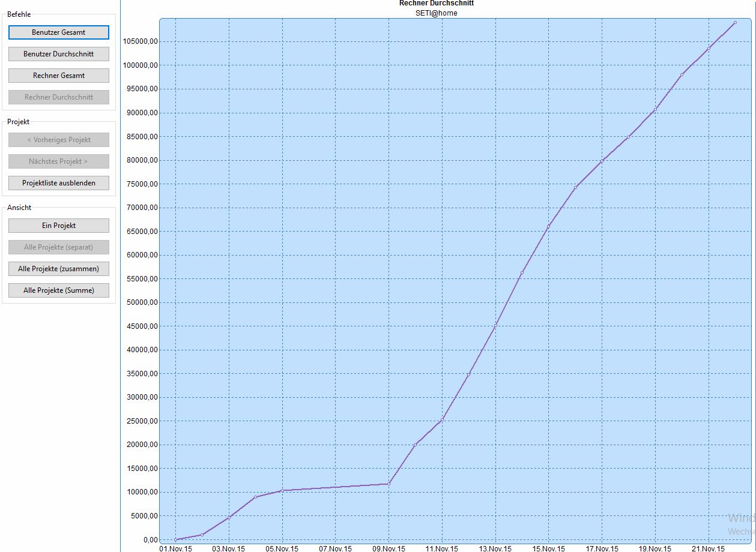Select Benutzer Durchschnitt statistics
Image resolution: width=756 pixels, height=552 pixels.
tap(59, 54)
